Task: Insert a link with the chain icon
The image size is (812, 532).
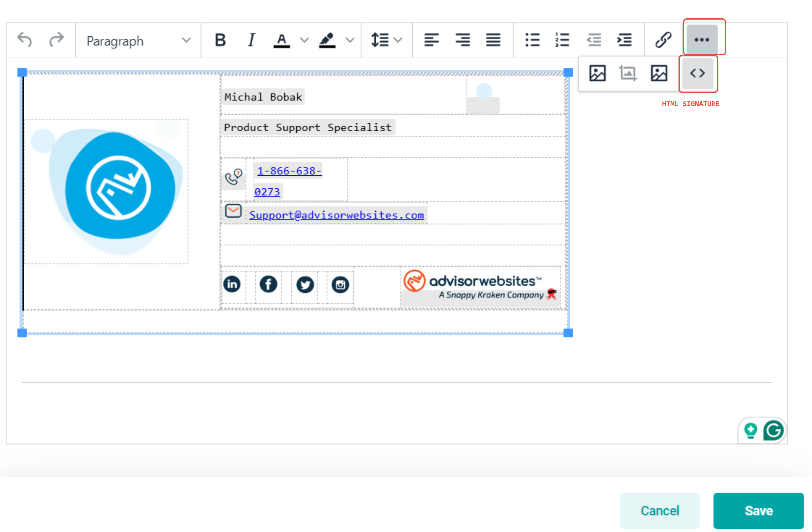Action: [663, 40]
